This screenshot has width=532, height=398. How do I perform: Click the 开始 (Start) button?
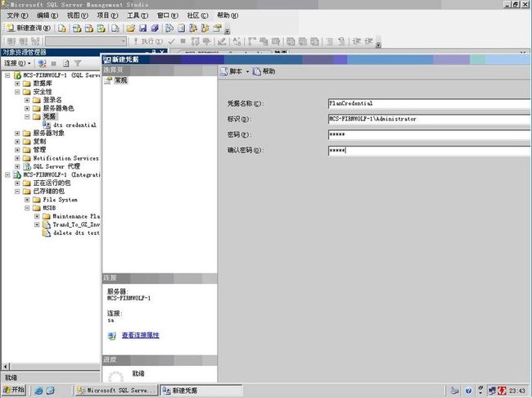point(14,390)
